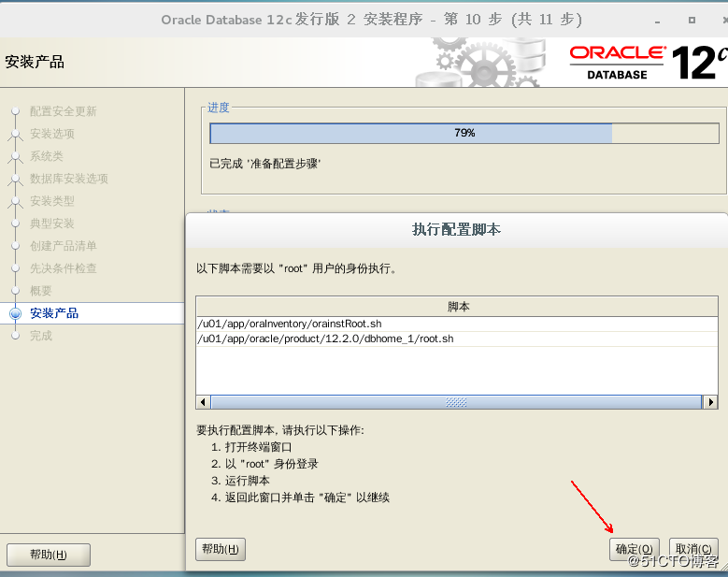Select the active 安装产品 step in the sidebar
Viewport: 728px width, 577px height.
pos(54,313)
